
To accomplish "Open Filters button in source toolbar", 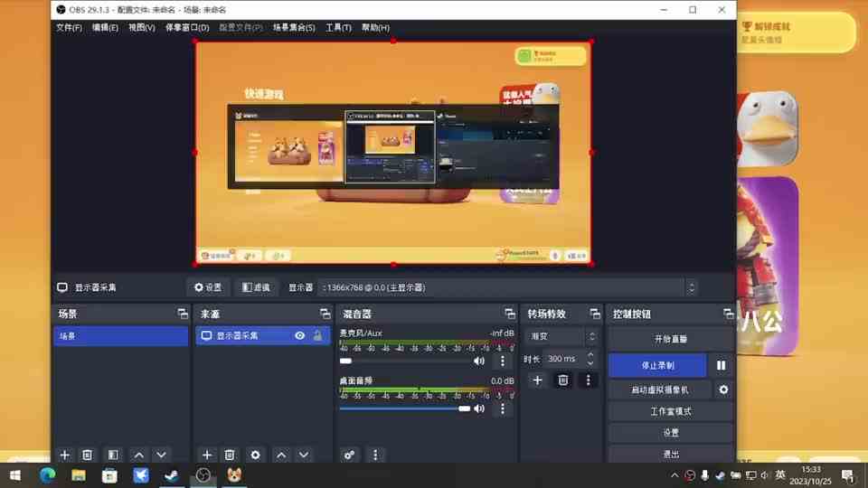I will point(256,287).
